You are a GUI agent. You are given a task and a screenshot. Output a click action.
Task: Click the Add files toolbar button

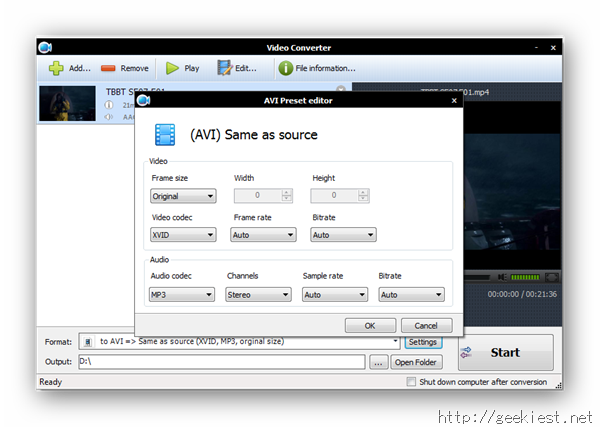click(69, 68)
